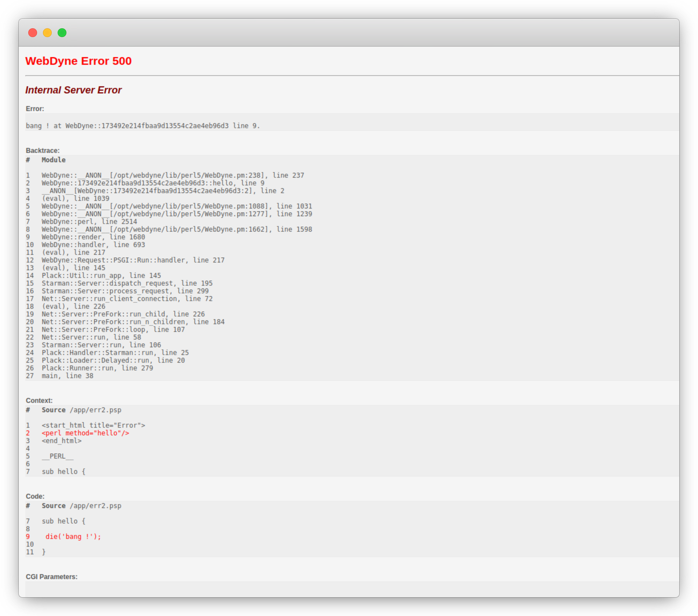The image size is (698, 616).
Task: Click the Internal Server Error subheading
Action: pos(73,90)
